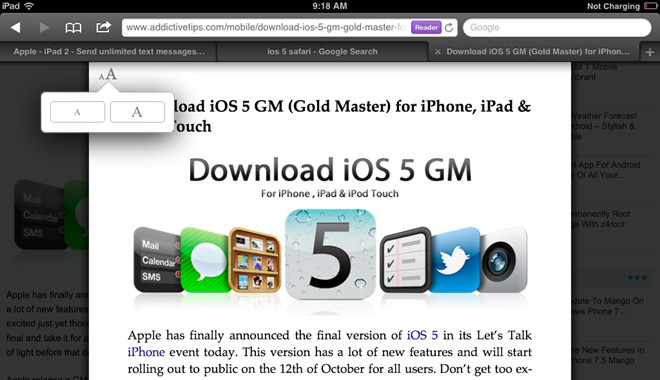Tap the Mail Calendar SMS notification icon

[x=157, y=260]
